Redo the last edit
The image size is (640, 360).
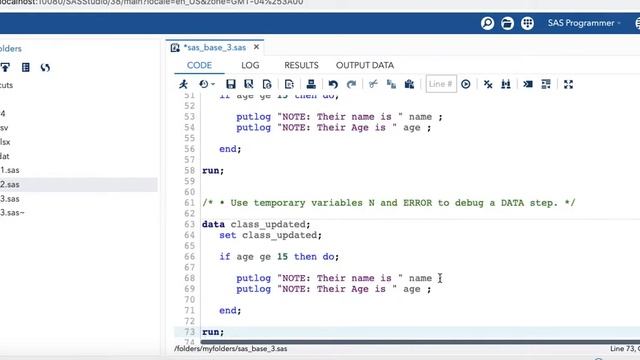pyautogui.click(x=351, y=84)
